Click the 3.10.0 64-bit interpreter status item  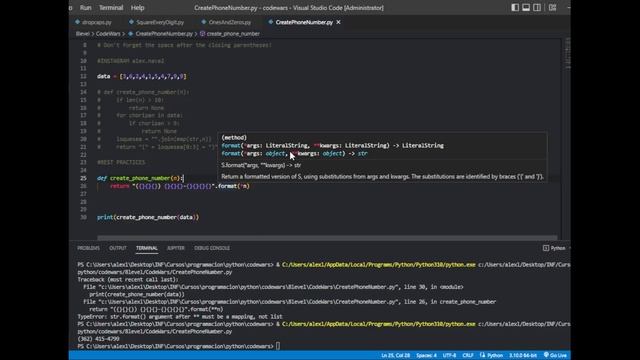522,356
